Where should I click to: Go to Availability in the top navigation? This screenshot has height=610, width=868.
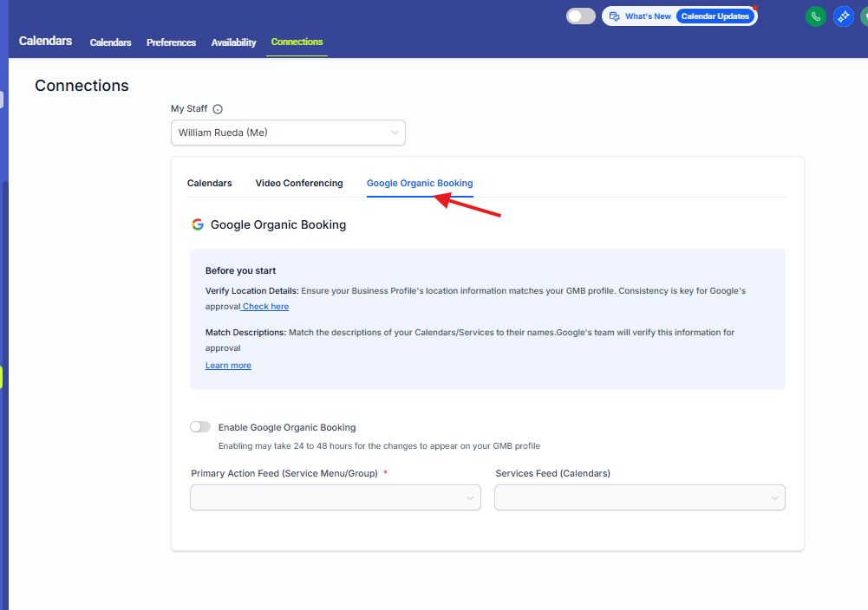[x=233, y=42]
